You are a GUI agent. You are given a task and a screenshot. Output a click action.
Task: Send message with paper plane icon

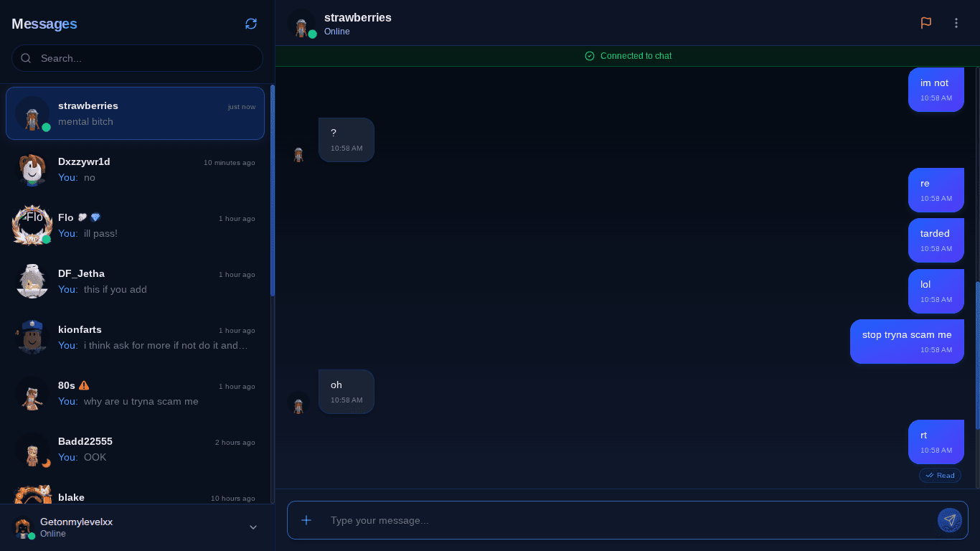[950, 520]
